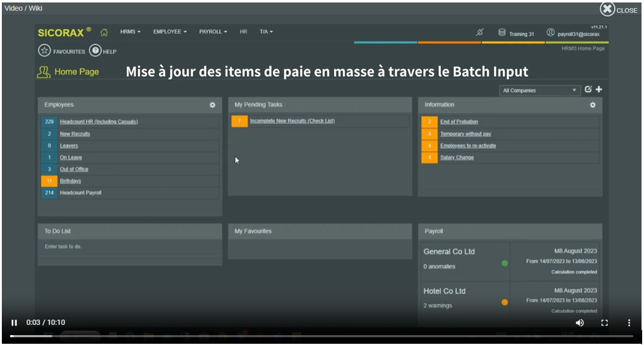Click the edit icon next to company selector
The image size is (644, 345).
(588, 90)
